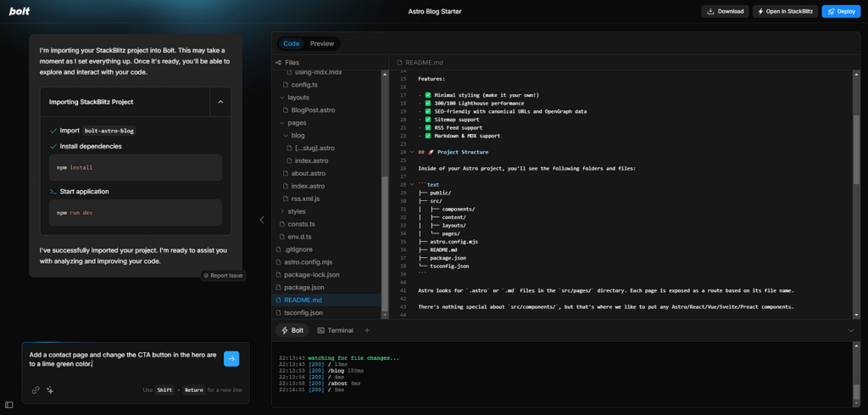Collapse the chat panel with the left chevron

261,220
